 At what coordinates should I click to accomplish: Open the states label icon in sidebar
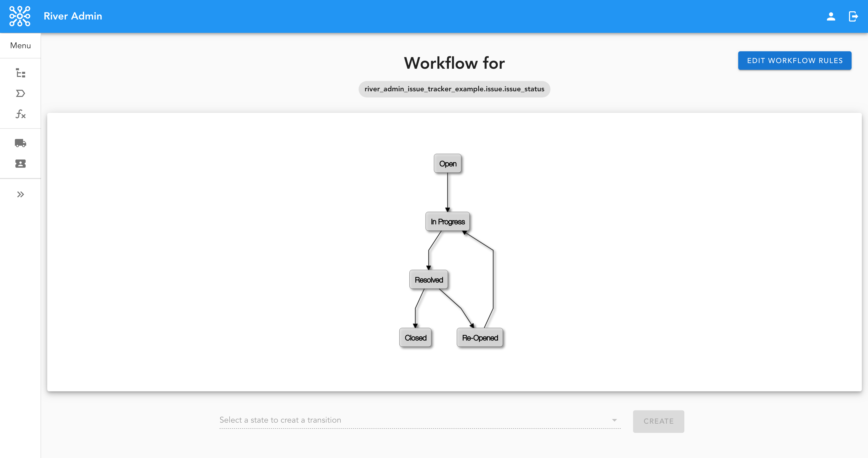[x=21, y=93]
